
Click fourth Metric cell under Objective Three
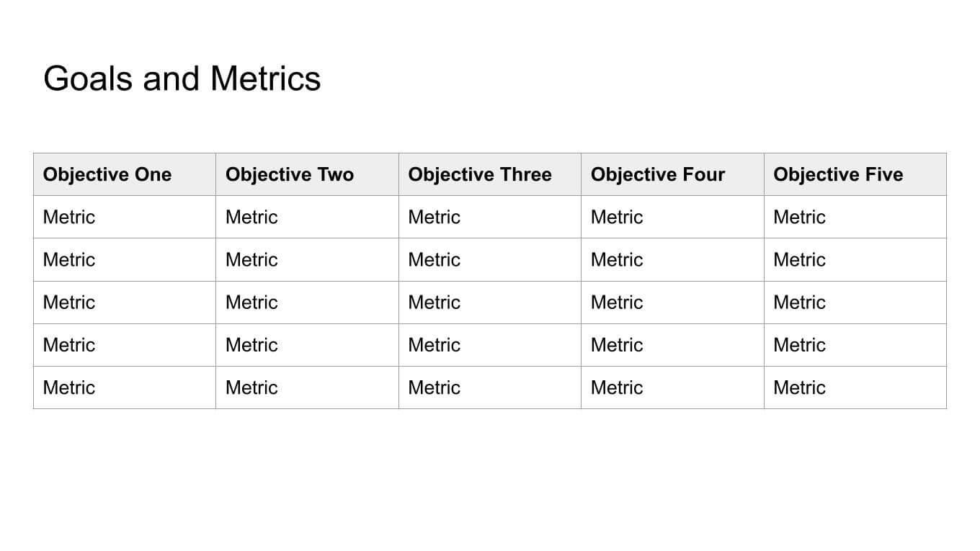(x=489, y=345)
